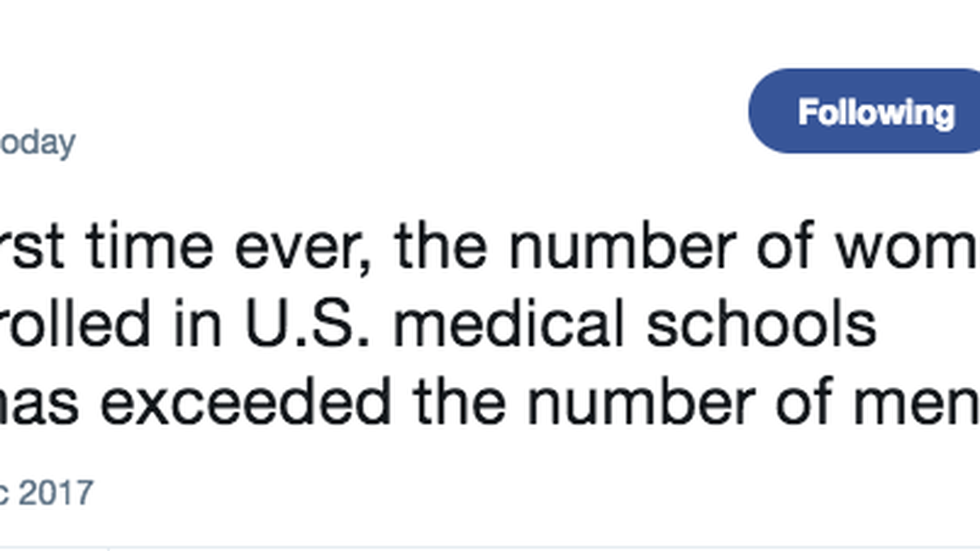This screenshot has height=551, width=980.
Task: Click the partial word "rst" starting the tweet
Action: coord(33,246)
